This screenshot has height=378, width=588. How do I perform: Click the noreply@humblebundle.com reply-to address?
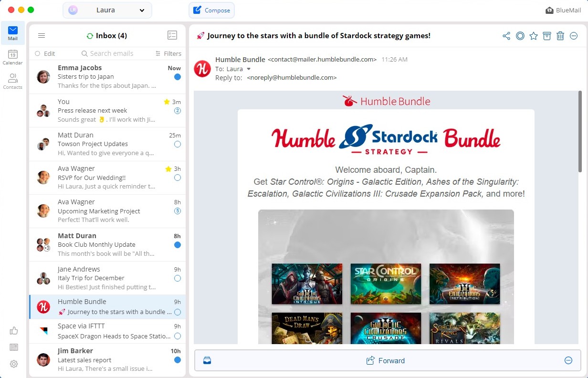tap(292, 77)
